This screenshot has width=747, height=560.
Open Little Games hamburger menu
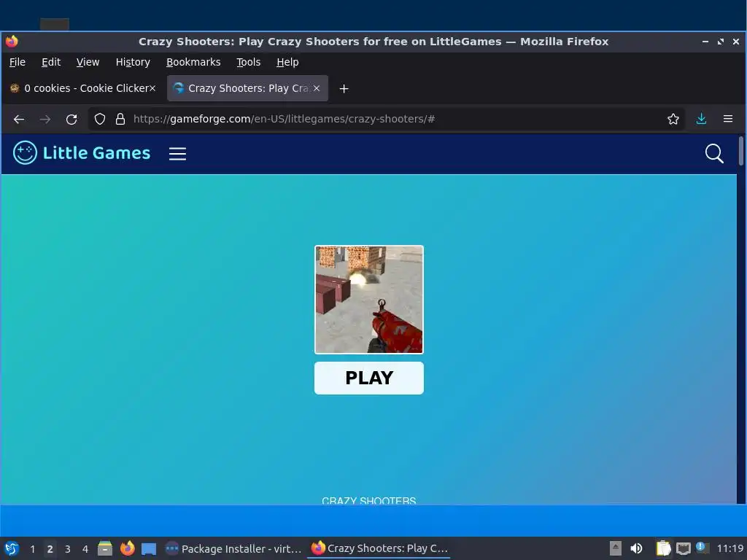point(177,154)
